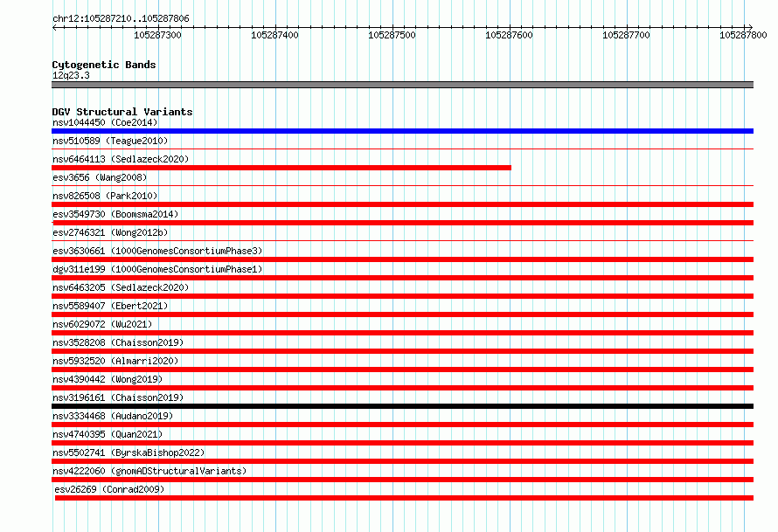Click the Cytogenetic Bands track title
This screenshot has width=778, height=532.
coord(104,65)
